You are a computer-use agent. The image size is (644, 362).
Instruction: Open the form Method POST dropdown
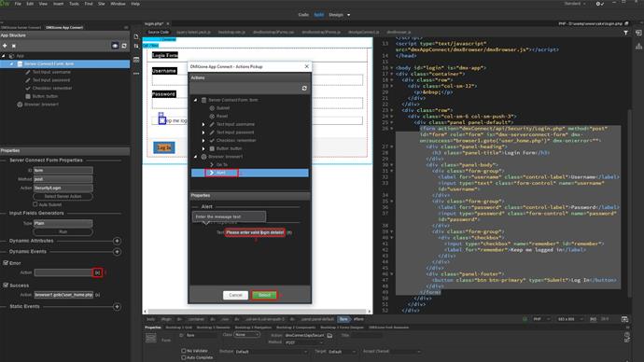point(303,342)
